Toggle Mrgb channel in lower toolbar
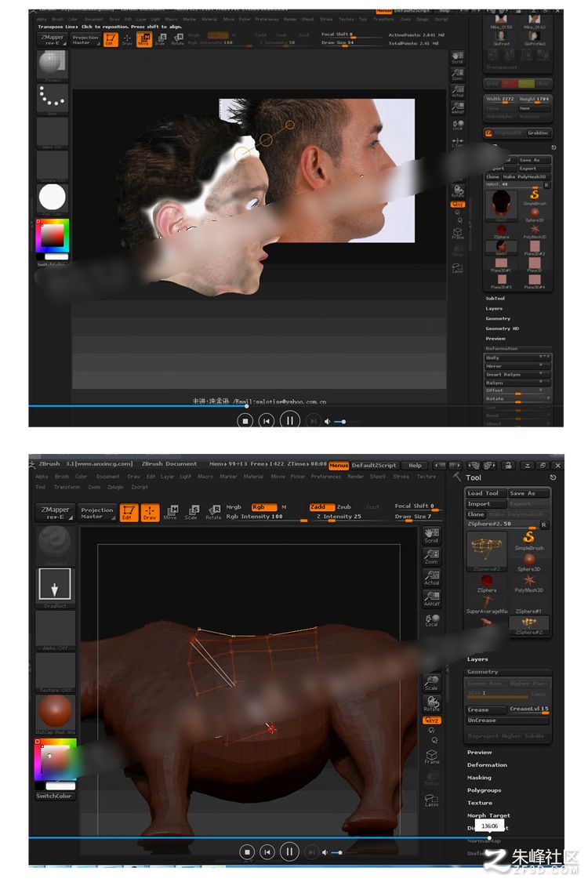 point(234,506)
